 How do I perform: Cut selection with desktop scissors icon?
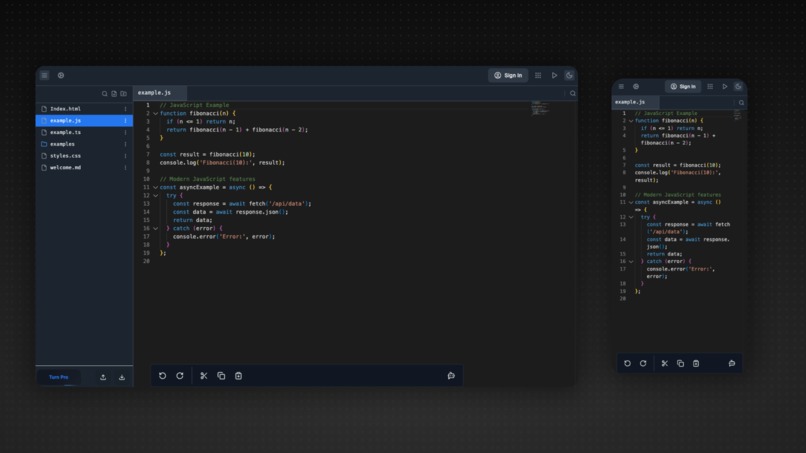click(204, 376)
